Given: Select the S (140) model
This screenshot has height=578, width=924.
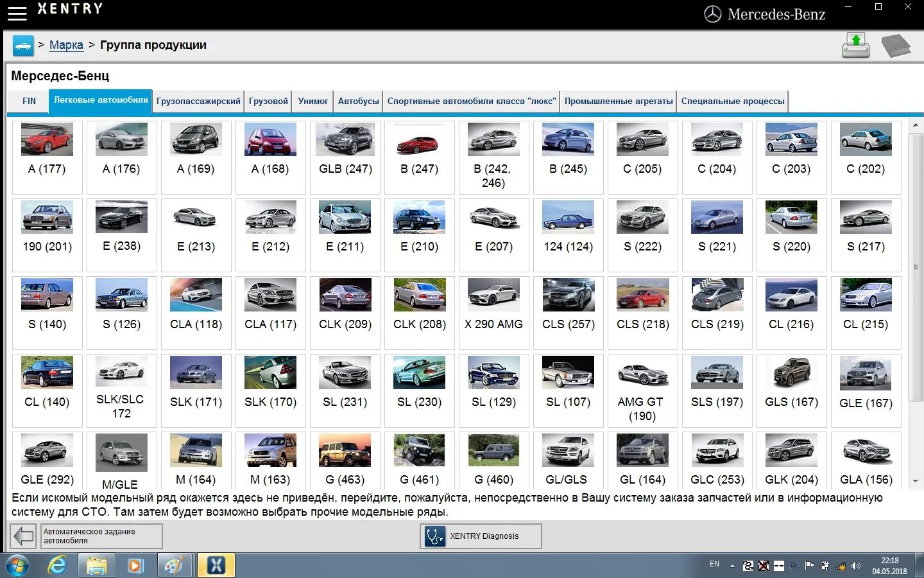Looking at the screenshot, I should (47, 313).
